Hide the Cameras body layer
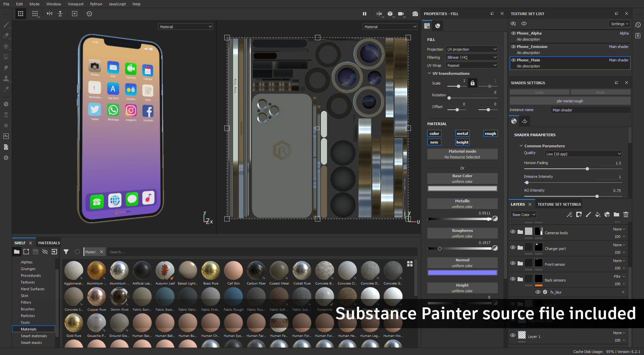The width and height of the screenshot is (644, 355). coord(513,232)
